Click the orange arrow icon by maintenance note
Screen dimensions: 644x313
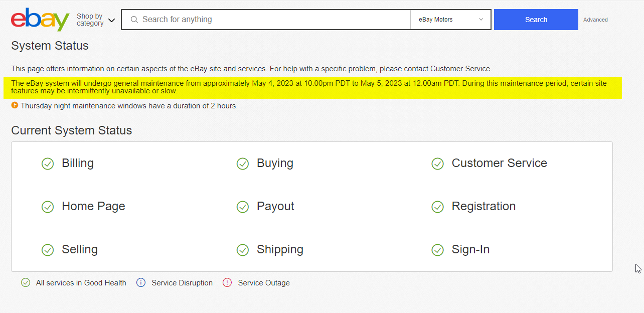(x=15, y=105)
